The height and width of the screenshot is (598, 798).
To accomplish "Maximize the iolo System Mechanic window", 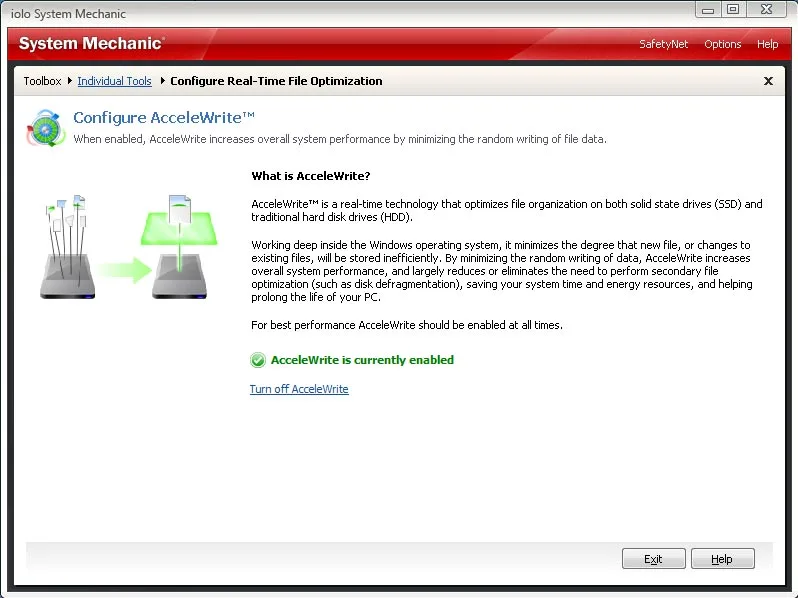I will pos(733,9).
